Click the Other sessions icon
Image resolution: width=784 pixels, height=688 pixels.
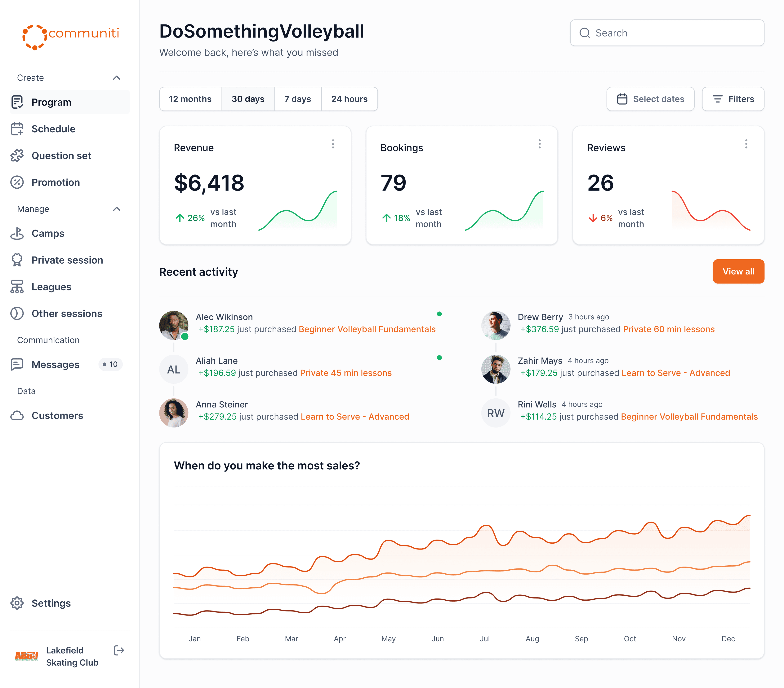coord(17,313)
